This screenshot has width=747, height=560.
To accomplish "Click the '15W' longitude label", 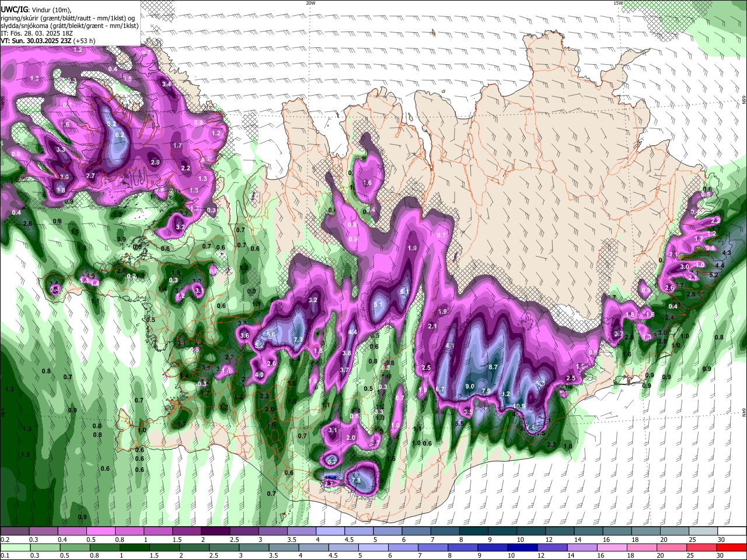I will click(x=617, y=2).
